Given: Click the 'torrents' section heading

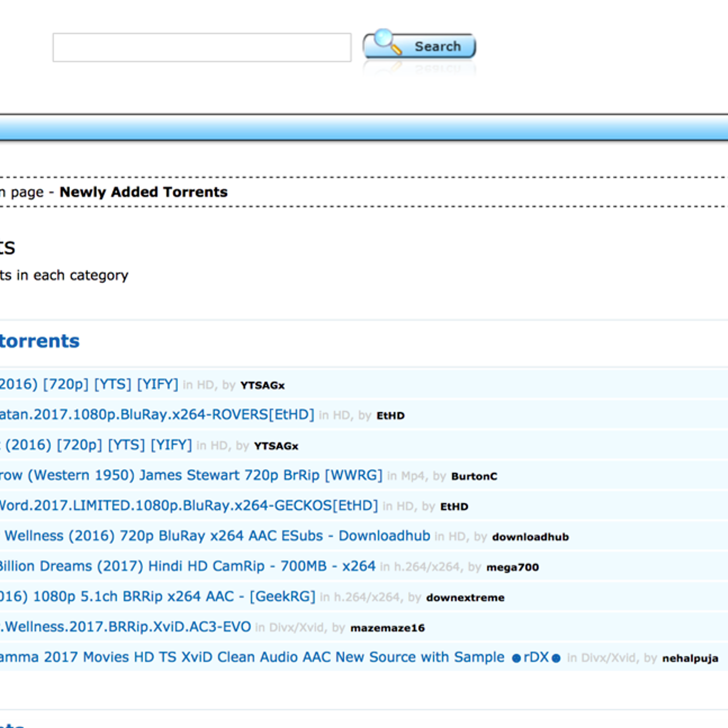Looking at the screenshot, I should (40, 341).
